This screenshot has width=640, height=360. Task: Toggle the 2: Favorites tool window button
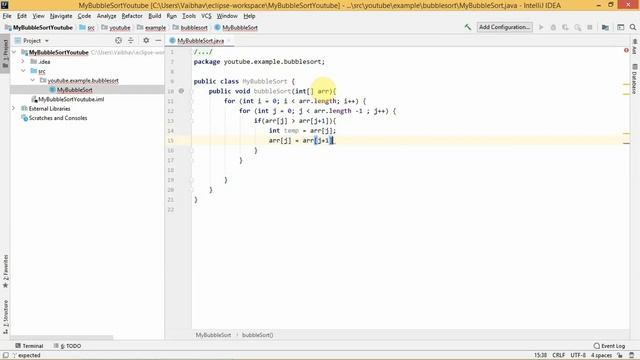pos(5,271)
